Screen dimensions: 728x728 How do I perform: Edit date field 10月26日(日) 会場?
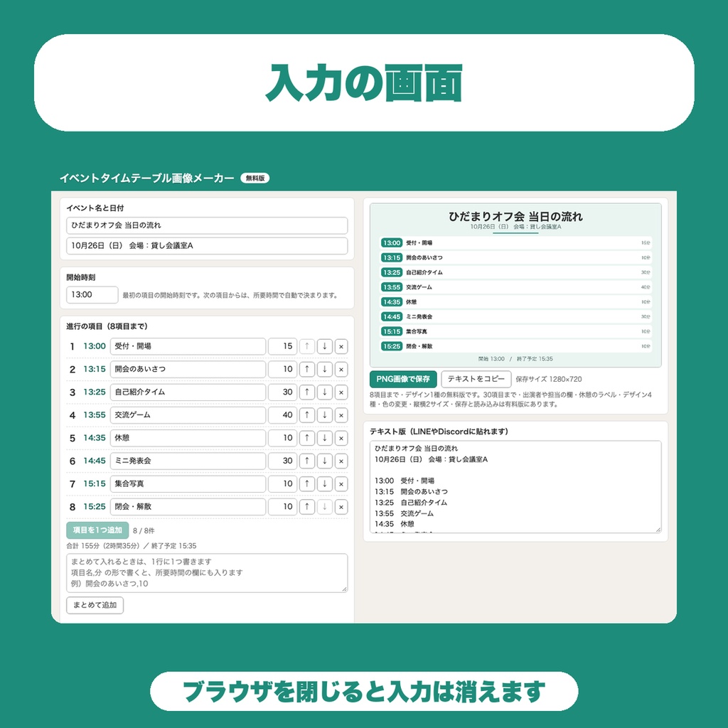[x=207, y=245]
